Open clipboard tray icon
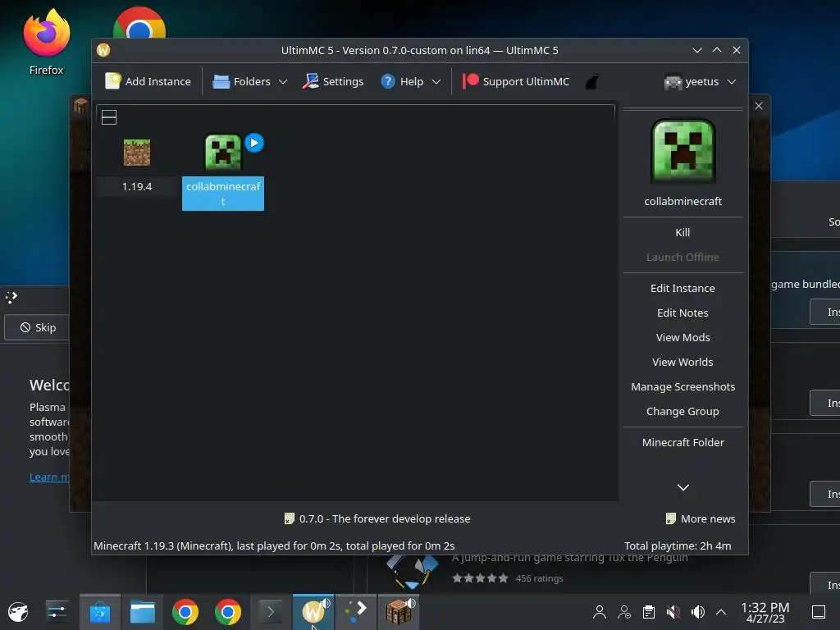840x630 pixels. [649, 612]
